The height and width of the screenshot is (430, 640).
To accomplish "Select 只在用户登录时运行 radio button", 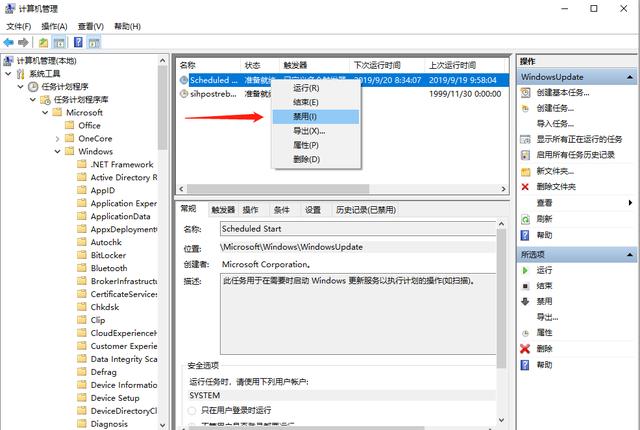I will point(191,410).
